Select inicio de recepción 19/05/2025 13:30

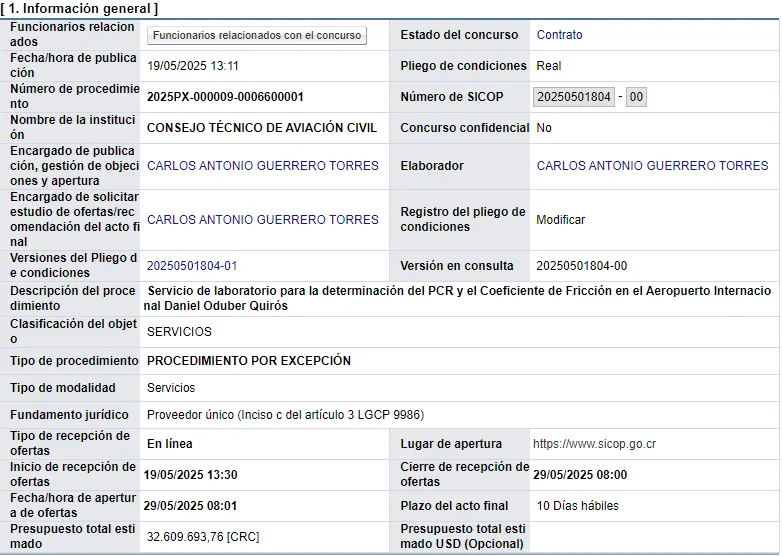[x=191, y=475]
